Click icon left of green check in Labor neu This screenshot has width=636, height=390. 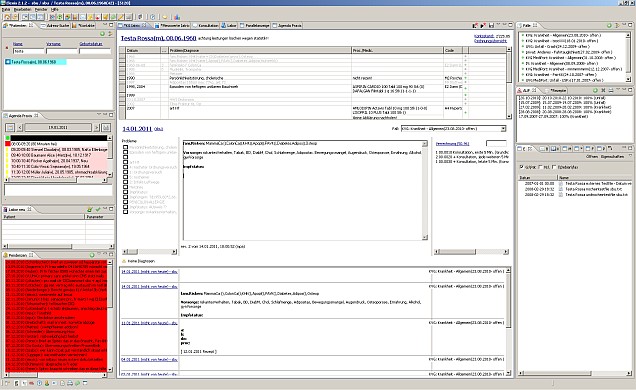tap(90, 210)
